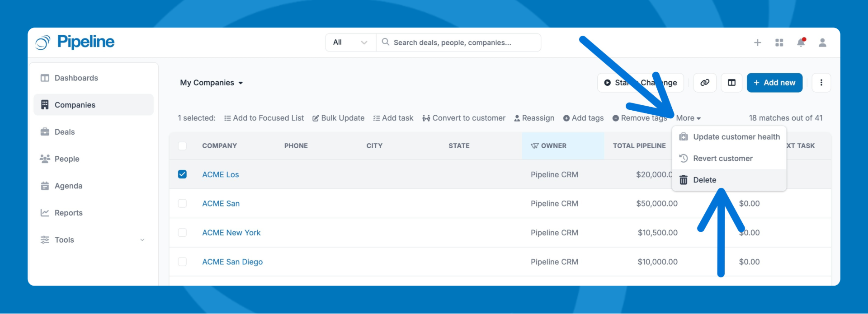Open the vertical three-dot options menu

(x=821, y=83)
